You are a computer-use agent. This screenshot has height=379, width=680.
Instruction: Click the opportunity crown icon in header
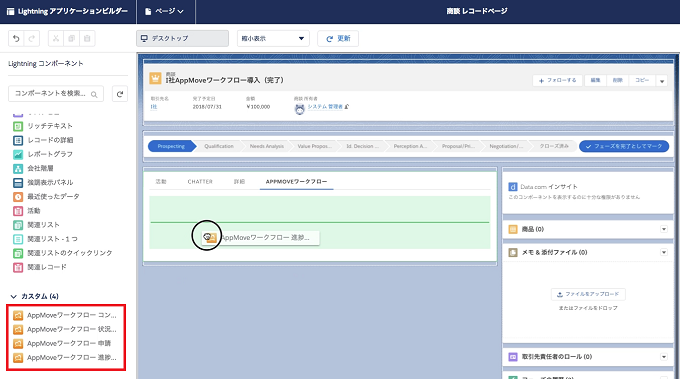155,78
